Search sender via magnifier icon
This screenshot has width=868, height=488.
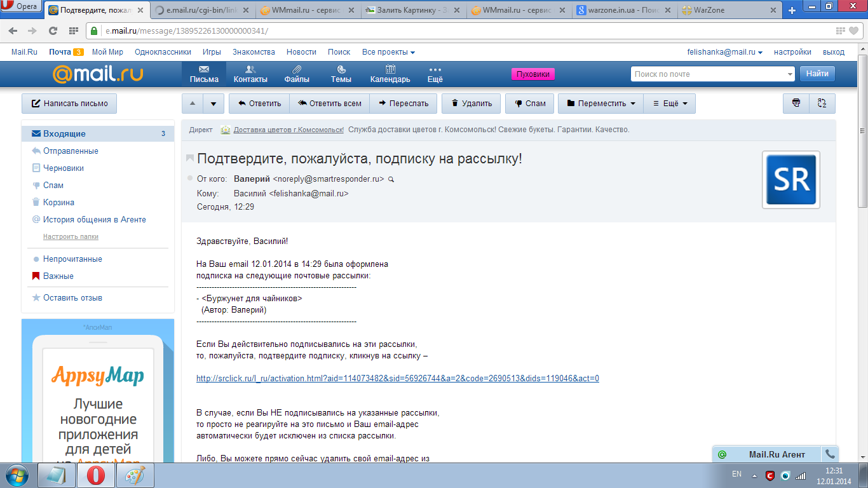[x=391, y=180]
